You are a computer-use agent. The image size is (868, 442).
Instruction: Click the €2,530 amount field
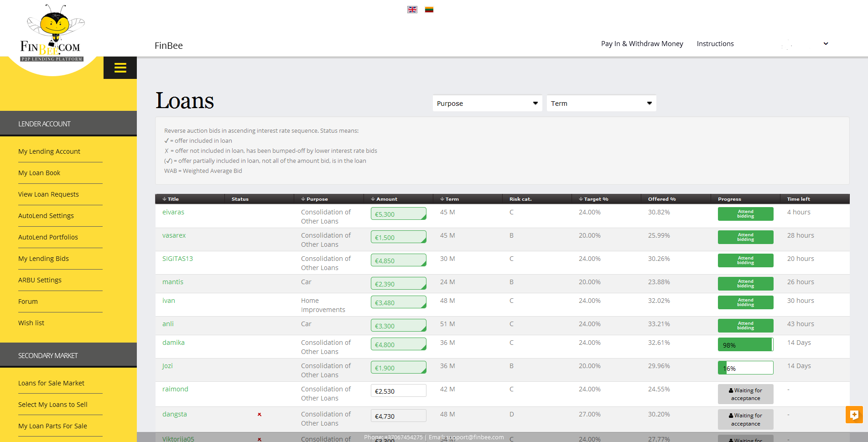(399, 391)
